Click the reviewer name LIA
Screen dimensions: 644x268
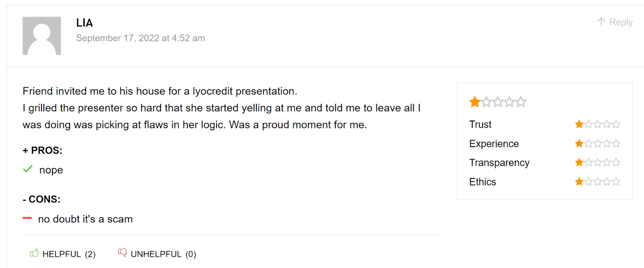coord(85,23)
